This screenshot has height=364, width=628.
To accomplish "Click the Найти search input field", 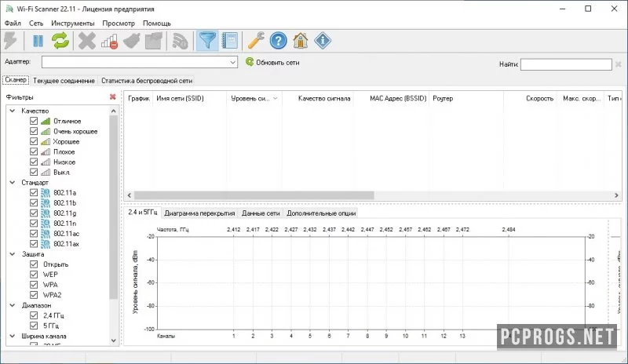I will tap(566, 64).
